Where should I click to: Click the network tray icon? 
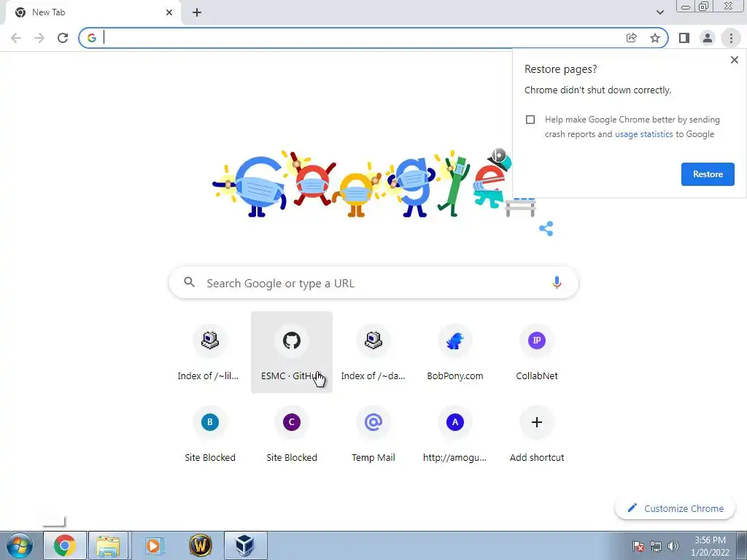pyautogui.click(x=656, y=546)
